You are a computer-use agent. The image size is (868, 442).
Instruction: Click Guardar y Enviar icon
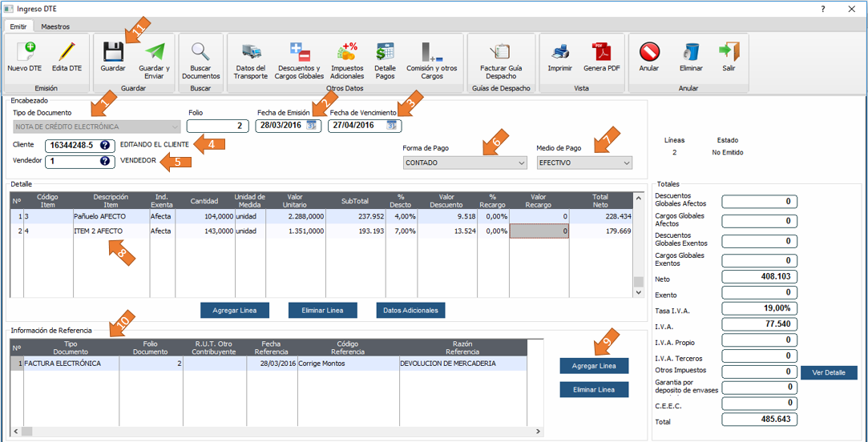[x=154, y=52]
